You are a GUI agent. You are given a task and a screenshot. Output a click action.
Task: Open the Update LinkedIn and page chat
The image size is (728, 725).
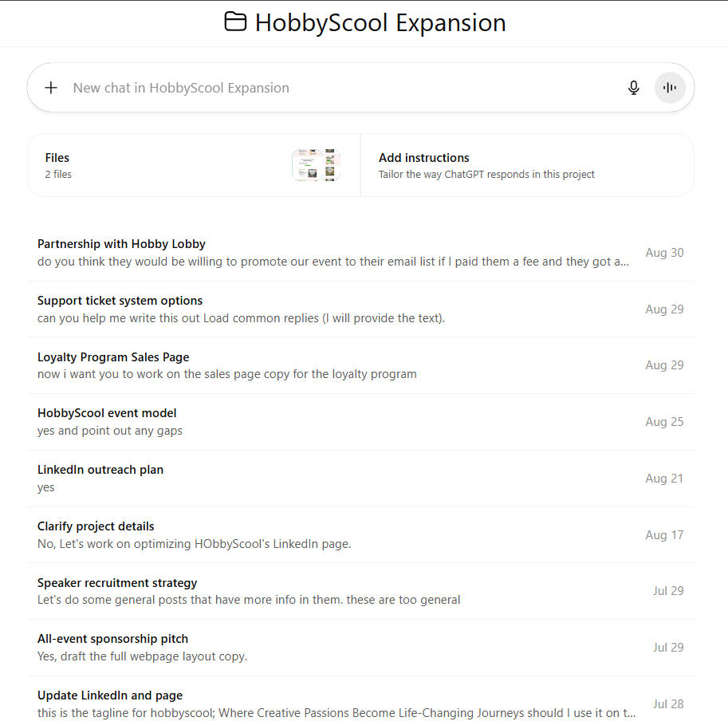(360, 701)
